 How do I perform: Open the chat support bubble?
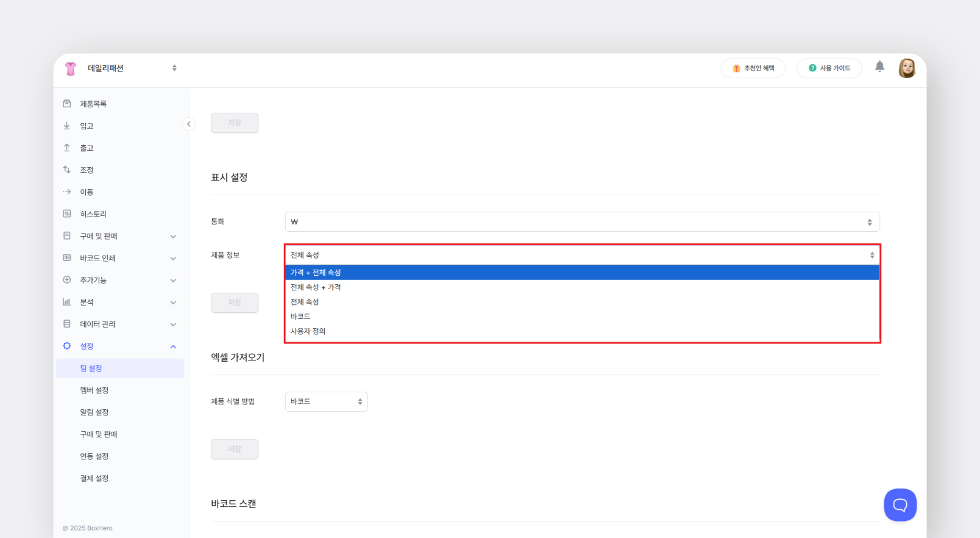click(900, 504)
